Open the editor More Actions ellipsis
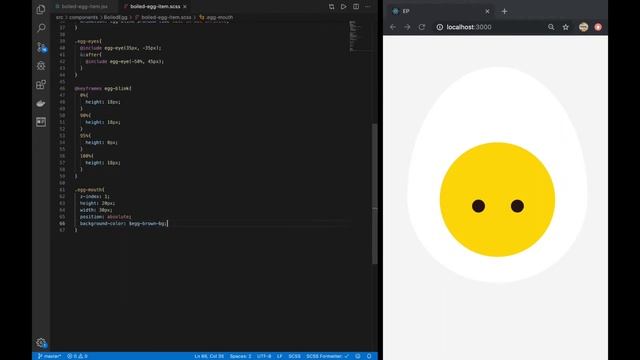 (x=368, y=7)
